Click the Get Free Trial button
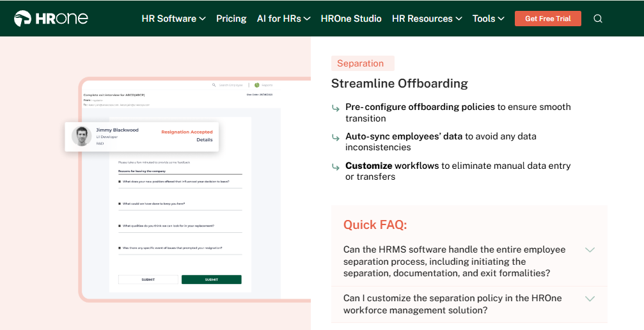 [x=548, y=19]
